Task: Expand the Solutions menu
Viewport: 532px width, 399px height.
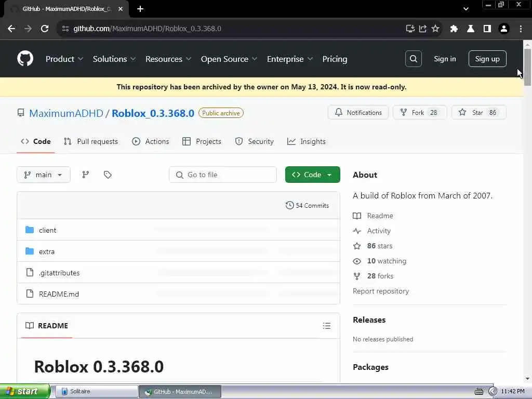Action: [x=114, y=59]
